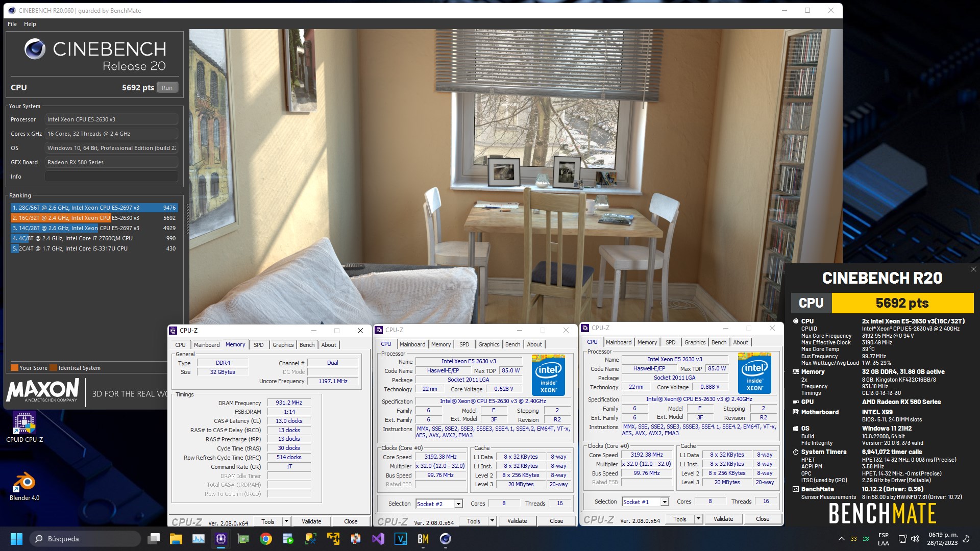Select ranking row 16C/32T E5-2630 v3
This screenshot has width=980, height=551.
coord(94,218)
